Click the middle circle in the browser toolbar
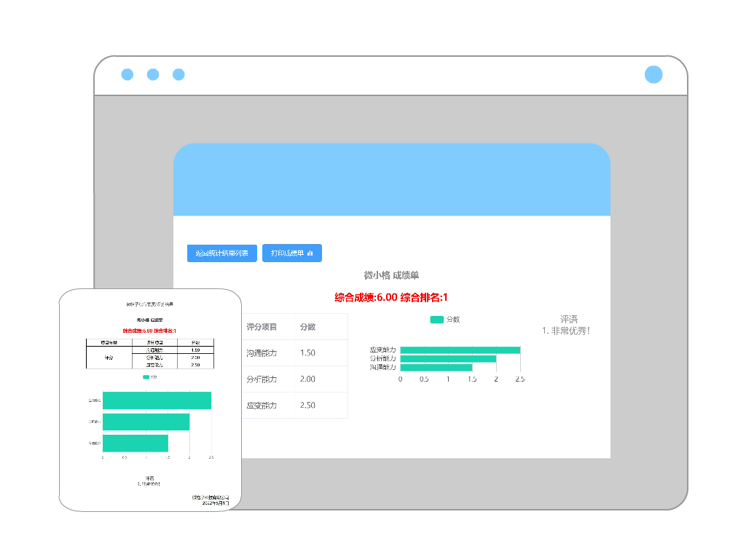This screenshot has height=560, width=746. point(153,74)
